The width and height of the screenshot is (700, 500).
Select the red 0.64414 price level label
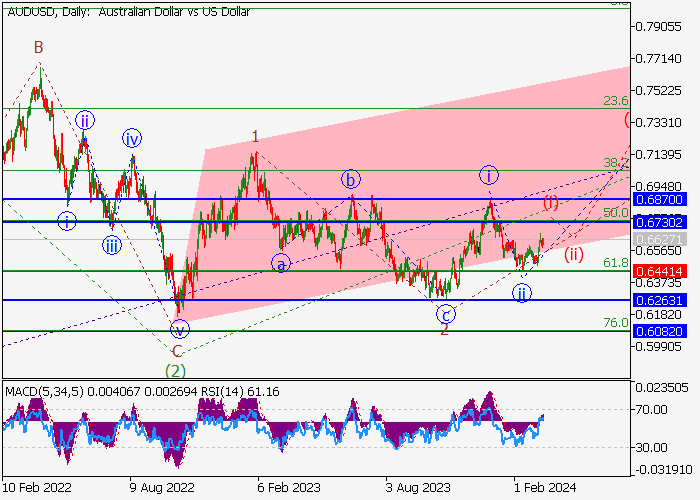pyautogui.click(x=659, y=271)
